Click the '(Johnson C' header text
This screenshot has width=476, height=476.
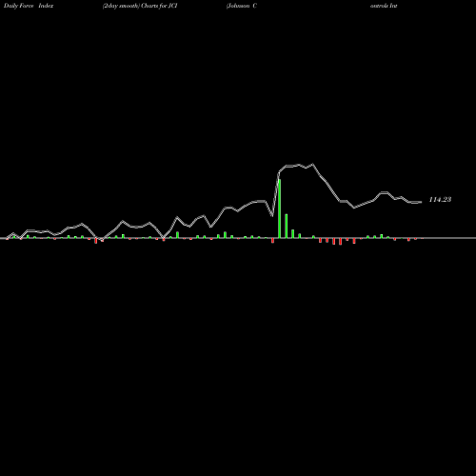242,6
